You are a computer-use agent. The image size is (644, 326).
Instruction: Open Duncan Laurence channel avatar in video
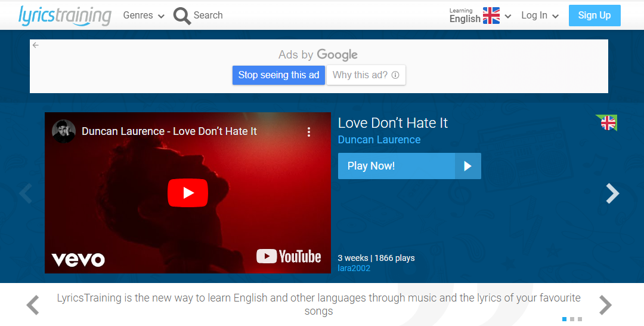[64, 131]
